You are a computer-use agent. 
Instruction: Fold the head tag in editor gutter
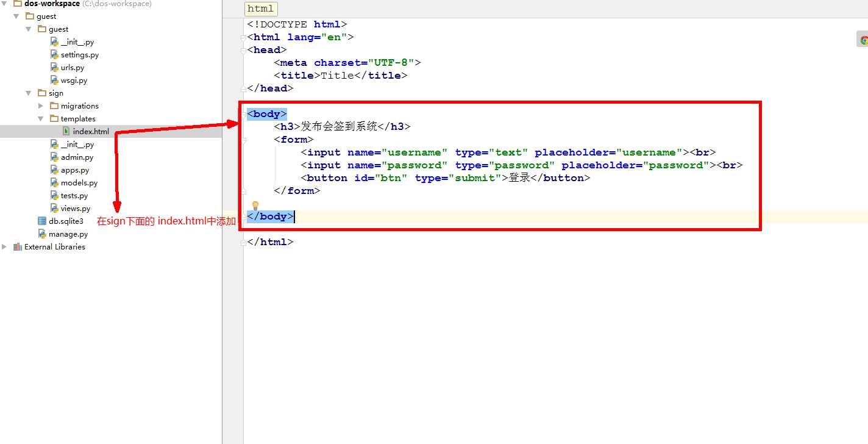coord(243,50)
